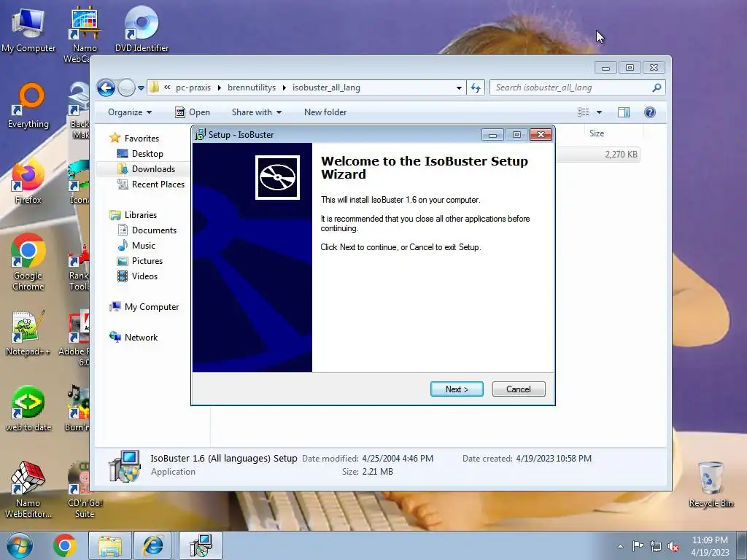Minimize the Setup - IsoBuster window

(492, 135)
